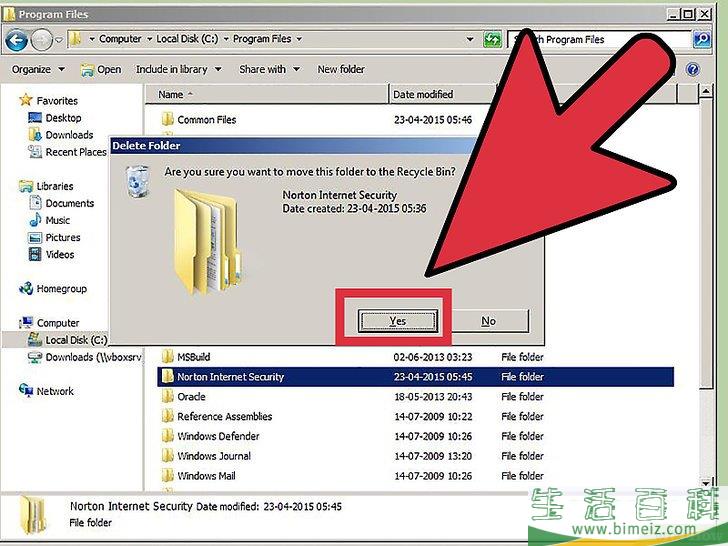
Task: Select Favorites in navigation pane
Action: (57, 101)
